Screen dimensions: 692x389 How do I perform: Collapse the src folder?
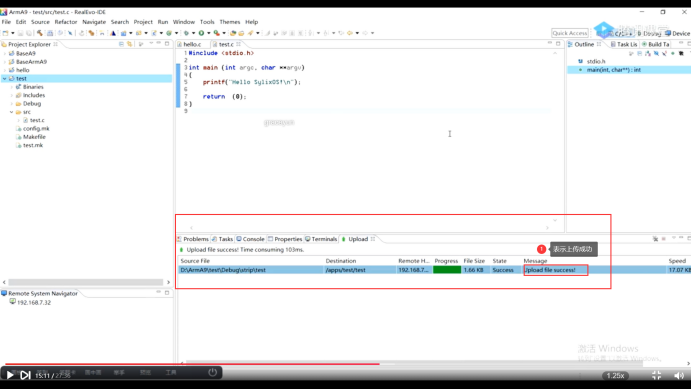(x=11, y=112)
